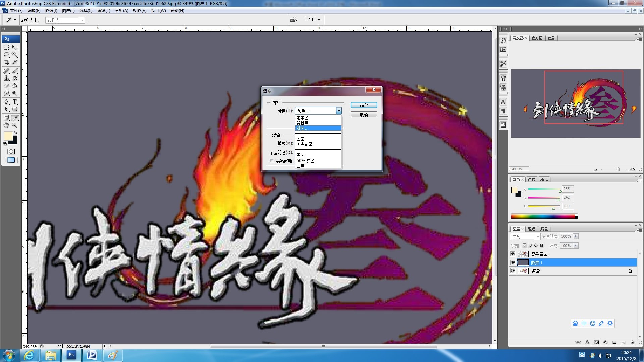644x362 pixels.
Task: Select the Clone Stamp tool
Action: click(6, 78)
